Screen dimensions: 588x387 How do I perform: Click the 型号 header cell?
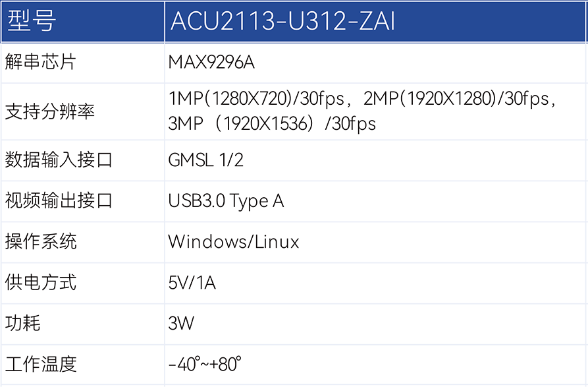[31, 21]
